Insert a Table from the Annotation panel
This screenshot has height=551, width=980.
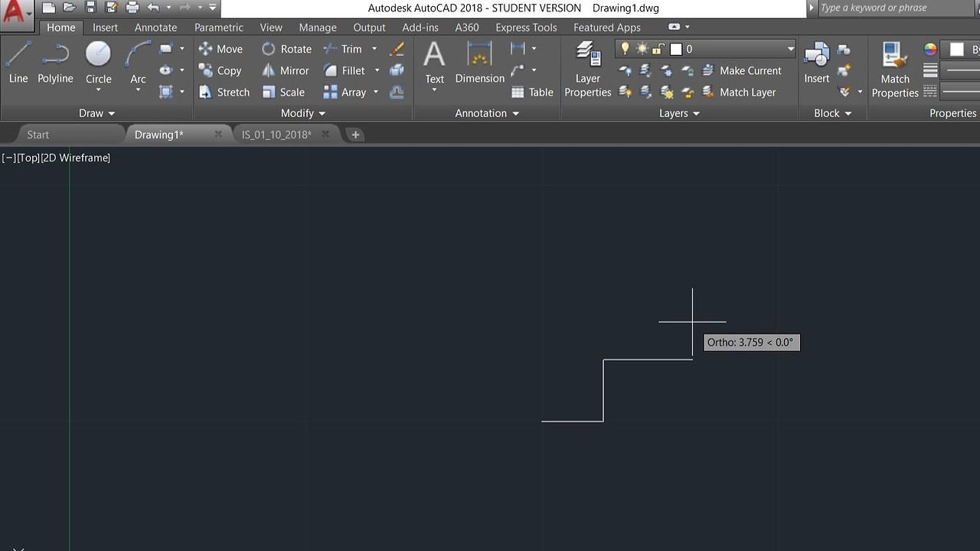tap(532, 92)
